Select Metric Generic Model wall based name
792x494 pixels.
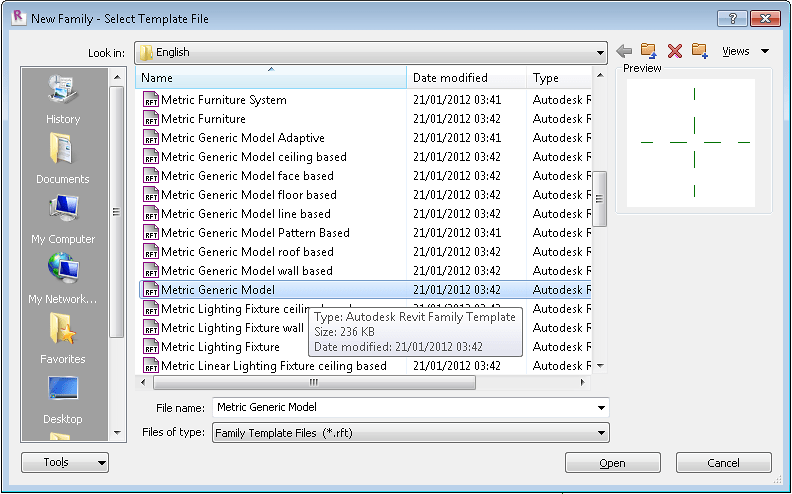(247, 271)
